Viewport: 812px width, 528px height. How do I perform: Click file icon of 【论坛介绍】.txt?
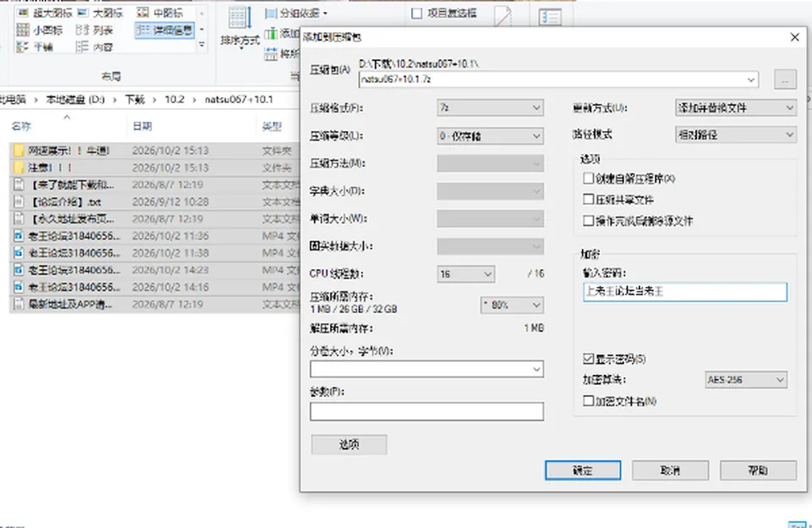click(x=19, y=202)
